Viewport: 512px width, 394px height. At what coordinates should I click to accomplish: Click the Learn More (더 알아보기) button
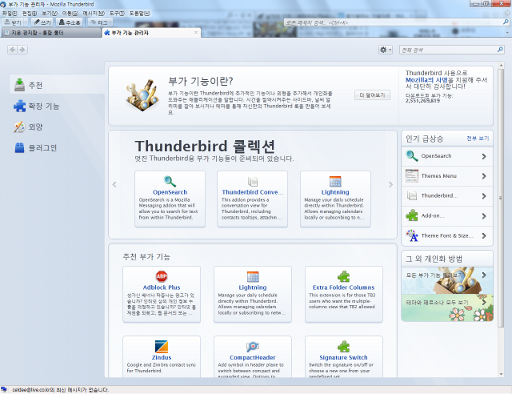click(x=372, y=95)
